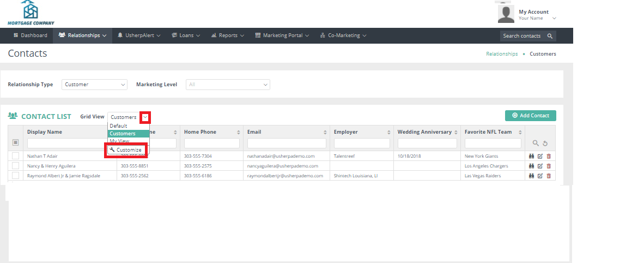Reset grid filters with the refresh icon

point(544,143)
